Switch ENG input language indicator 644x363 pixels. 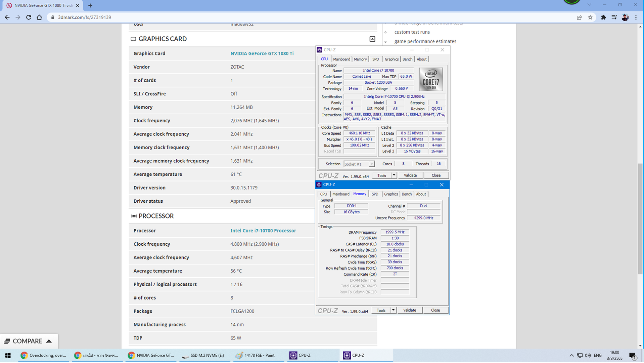(598, 356)
